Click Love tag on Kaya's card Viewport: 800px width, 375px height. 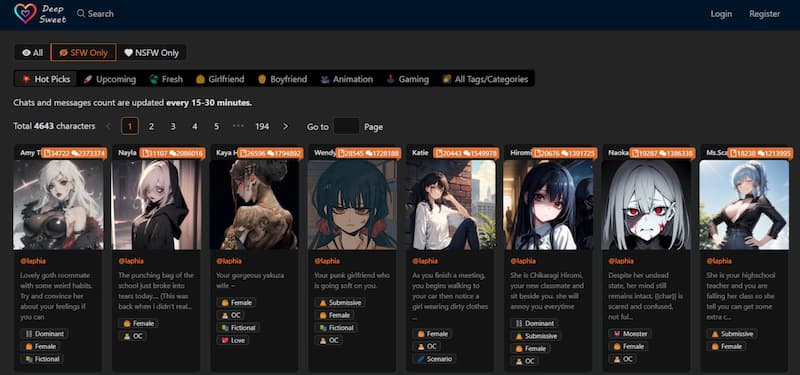[x=233, y=340]
